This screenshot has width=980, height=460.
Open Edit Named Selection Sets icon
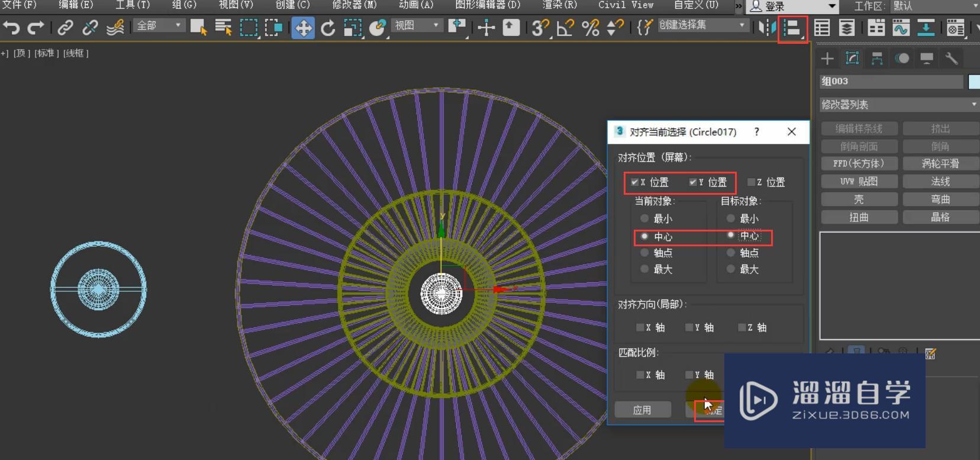[644, 27]
